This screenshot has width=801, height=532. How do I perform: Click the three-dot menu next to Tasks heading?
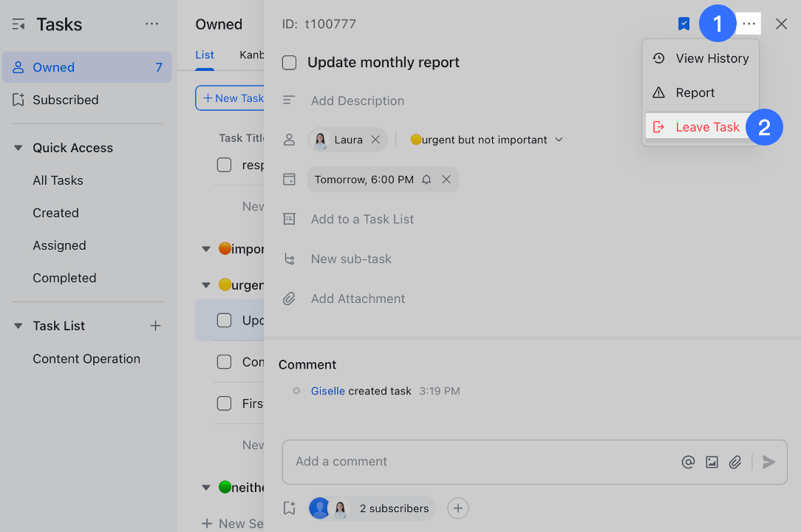point(151,24)
